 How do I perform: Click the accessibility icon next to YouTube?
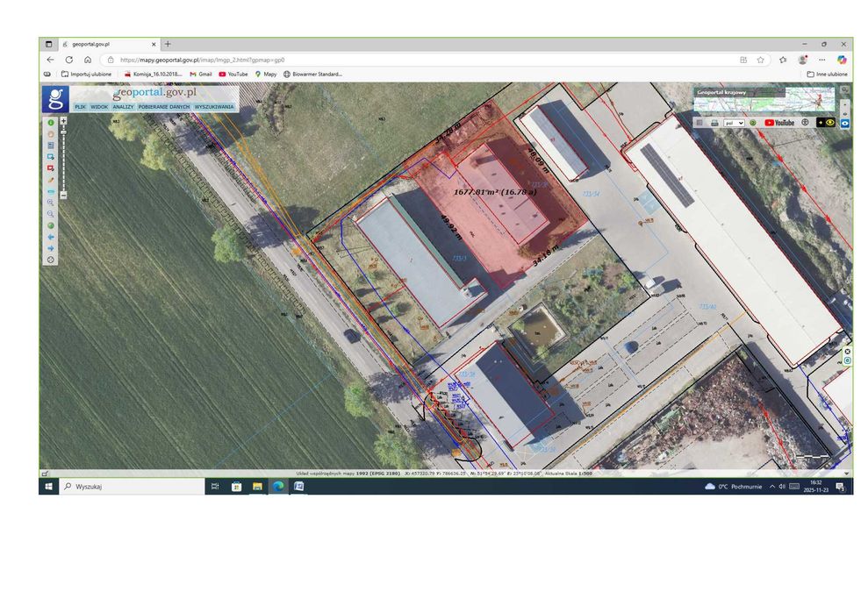805,122
